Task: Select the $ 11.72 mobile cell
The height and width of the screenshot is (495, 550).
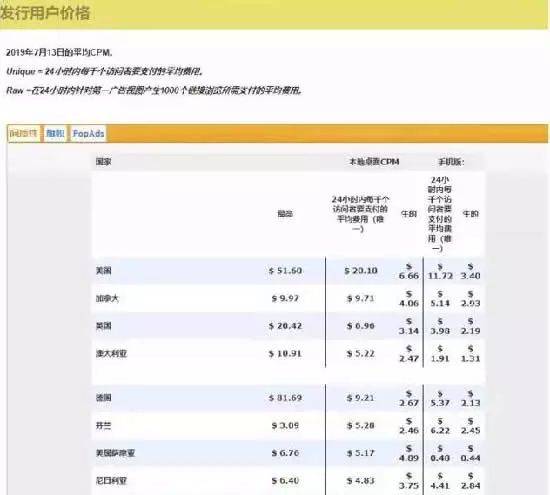Action: pos(440,272)
